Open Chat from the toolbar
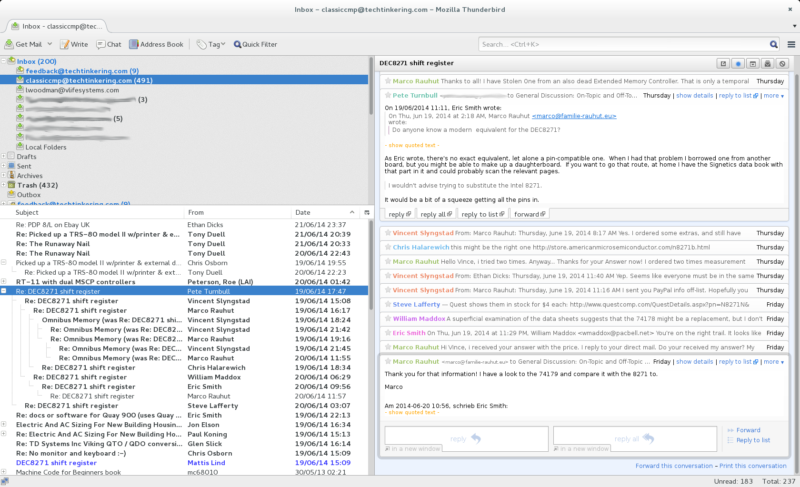Screen dimensions: 800x487 (x=109, y=44)
